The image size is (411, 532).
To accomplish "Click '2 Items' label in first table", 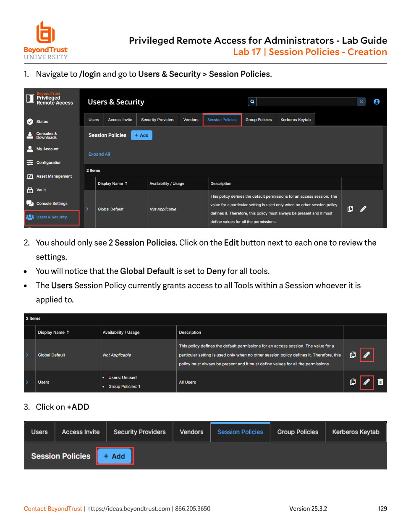I will pyautogui.click(x=93, y=170).
